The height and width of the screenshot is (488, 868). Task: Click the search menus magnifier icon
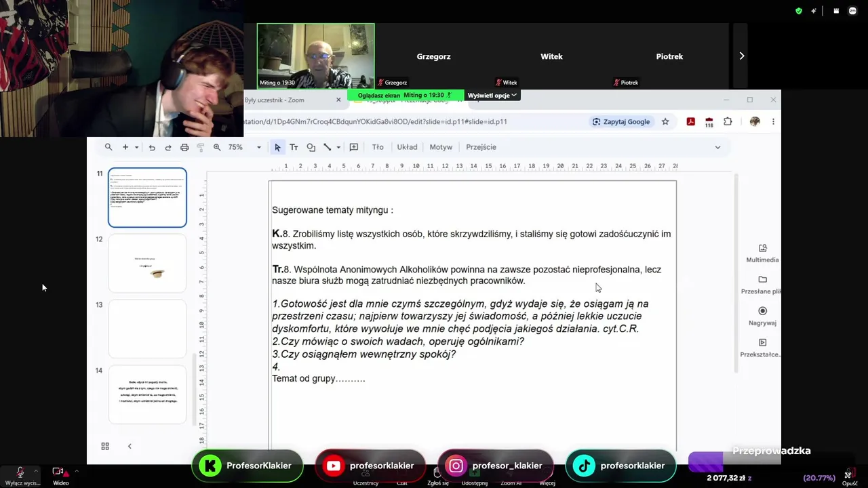[x=108, y=147]
